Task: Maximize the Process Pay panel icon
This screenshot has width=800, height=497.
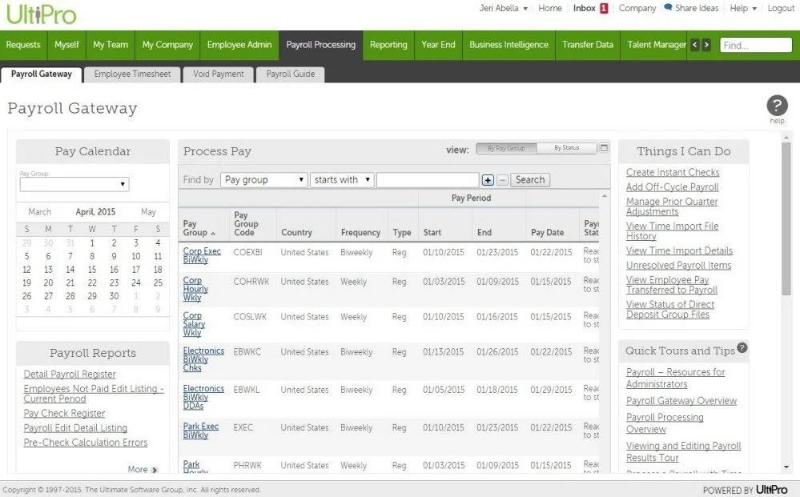Action: (604, 148)
